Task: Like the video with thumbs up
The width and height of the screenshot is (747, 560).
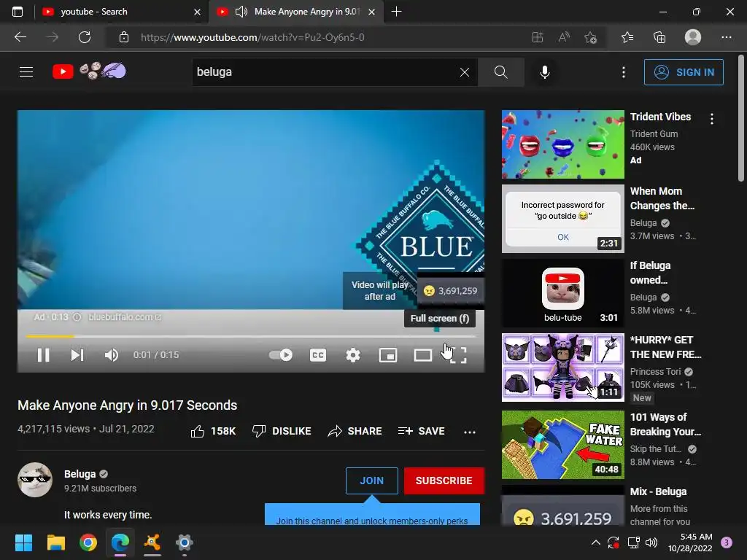Action: 213,431
